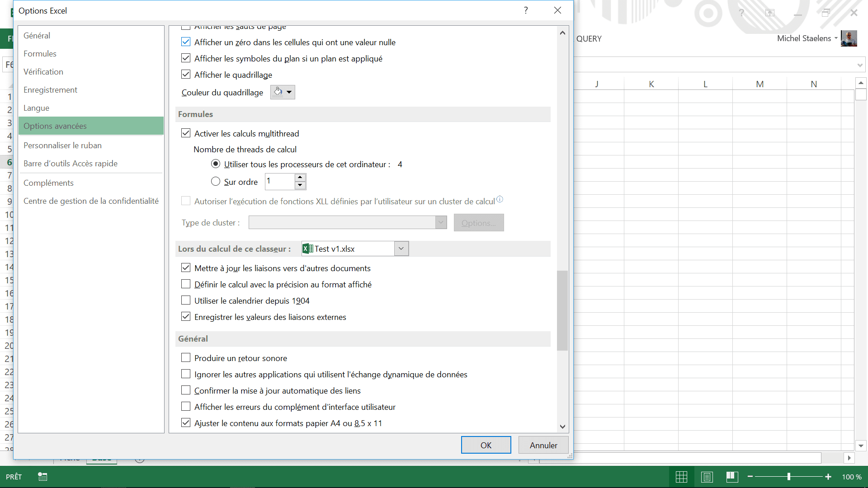The width and height of the screenshot is (868, 488).
Task: Uncheck Afficher le quadrillage checkbox
Action: (x=186, y=75)
